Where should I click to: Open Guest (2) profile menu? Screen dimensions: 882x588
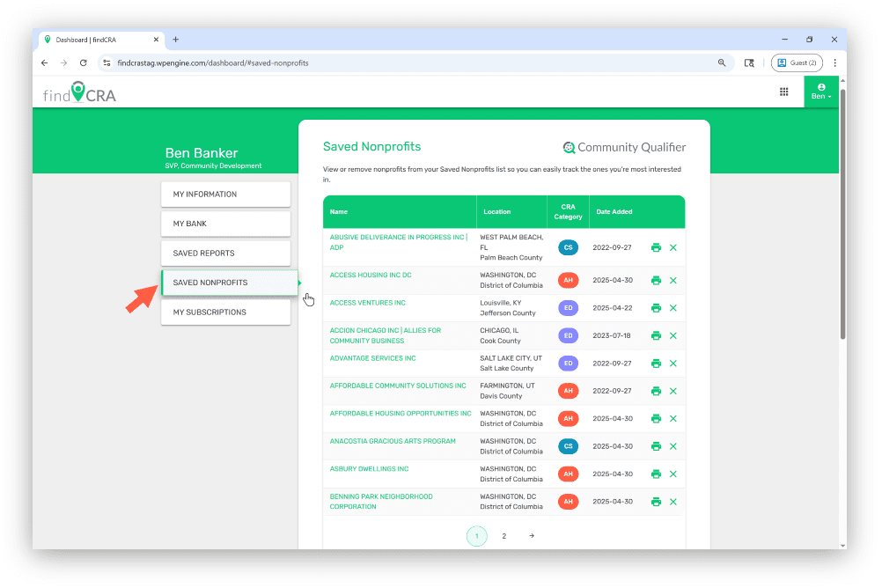797,63
